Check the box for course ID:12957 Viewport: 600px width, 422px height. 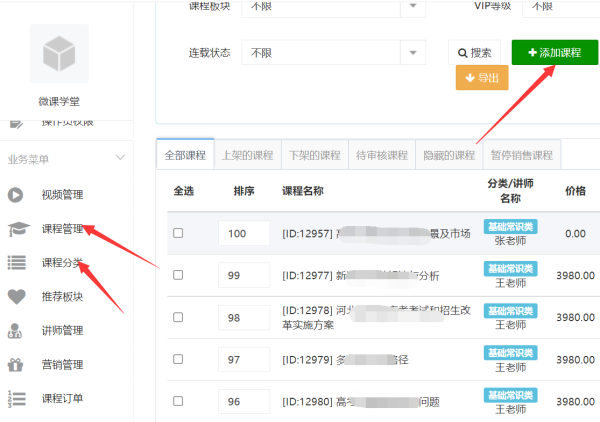(178, 233)
